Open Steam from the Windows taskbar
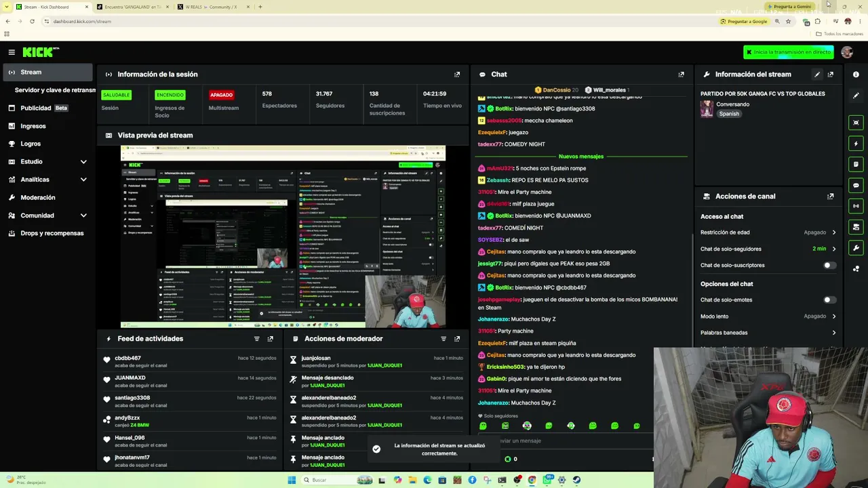Viewport: 868px width, 488px height. 576,480
